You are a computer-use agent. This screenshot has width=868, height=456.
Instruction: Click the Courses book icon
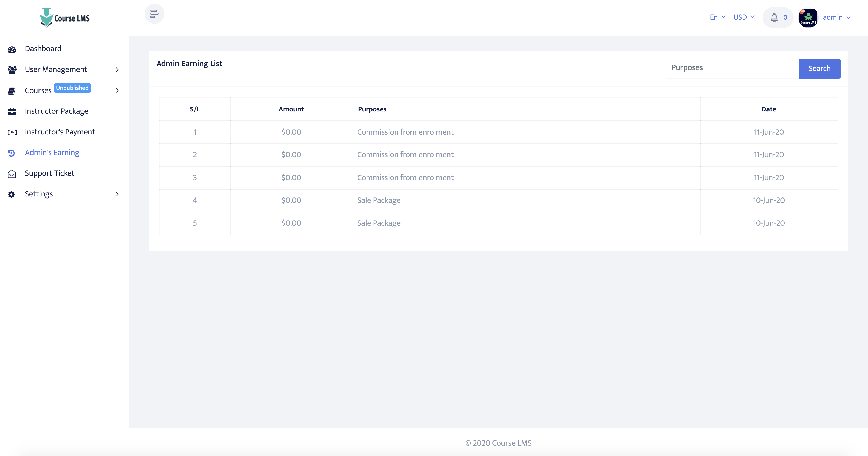(12, 91)
